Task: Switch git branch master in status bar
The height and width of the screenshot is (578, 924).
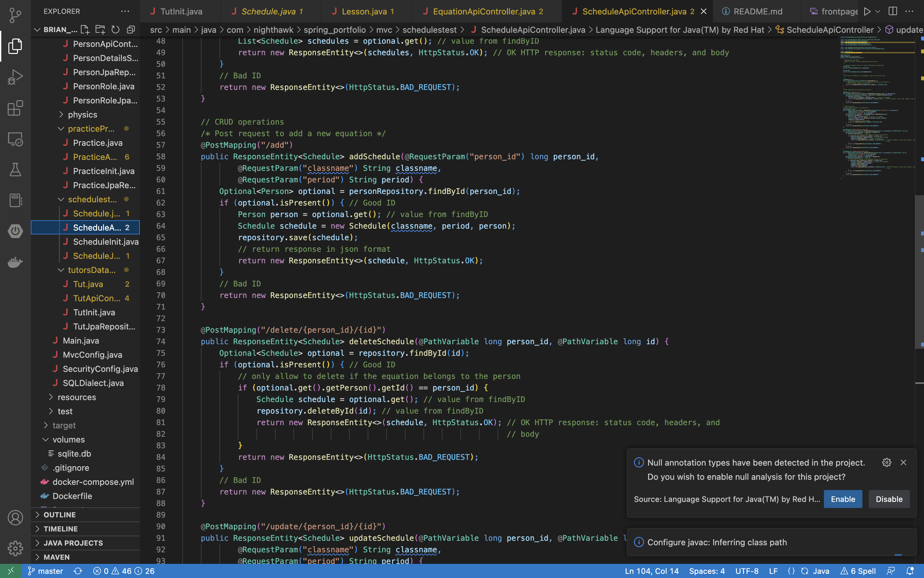Action: [46, 571]
